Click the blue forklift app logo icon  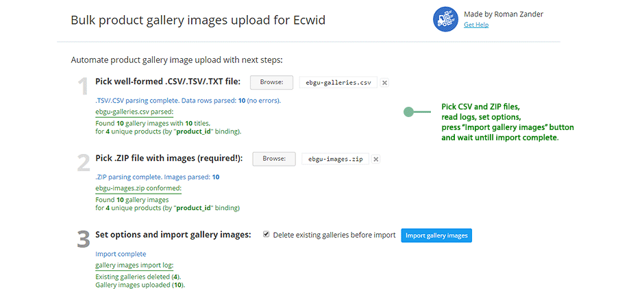(x=445, y=18)
